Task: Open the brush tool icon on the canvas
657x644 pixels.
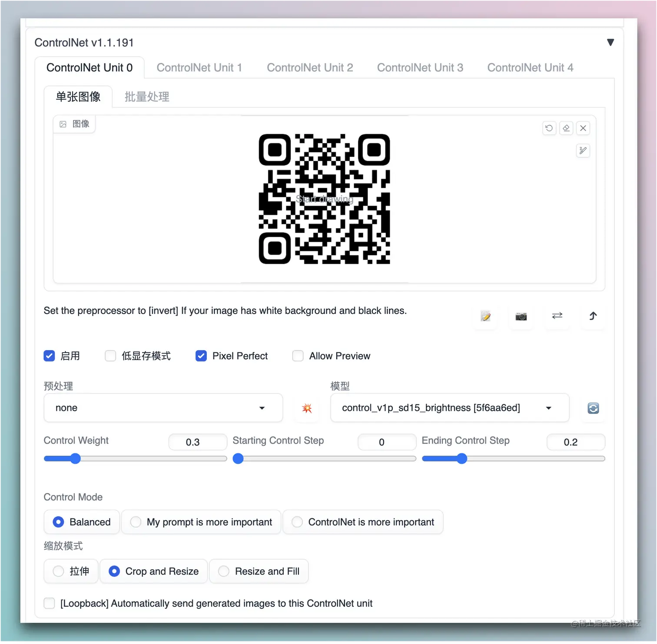Action: [583, 151]
